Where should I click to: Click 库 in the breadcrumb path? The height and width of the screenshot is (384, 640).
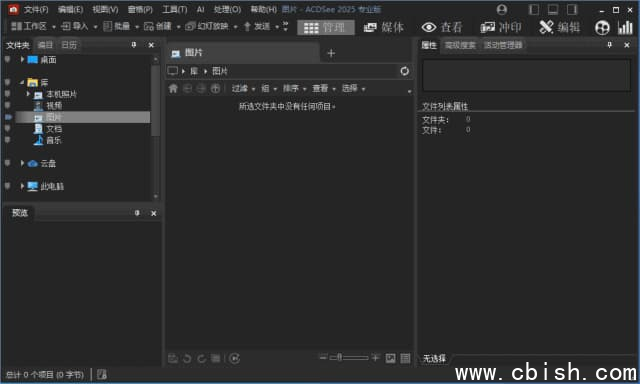click(x=194, y=71)
